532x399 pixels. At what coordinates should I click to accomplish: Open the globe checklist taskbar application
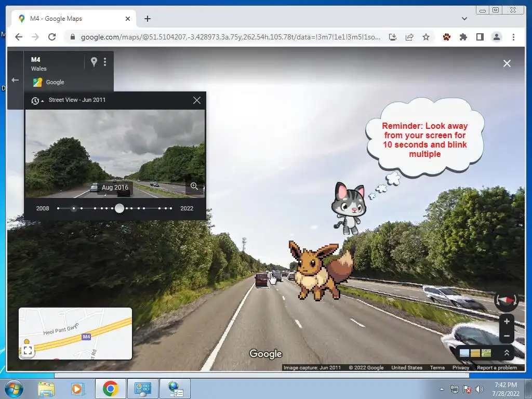pos(175,389)
